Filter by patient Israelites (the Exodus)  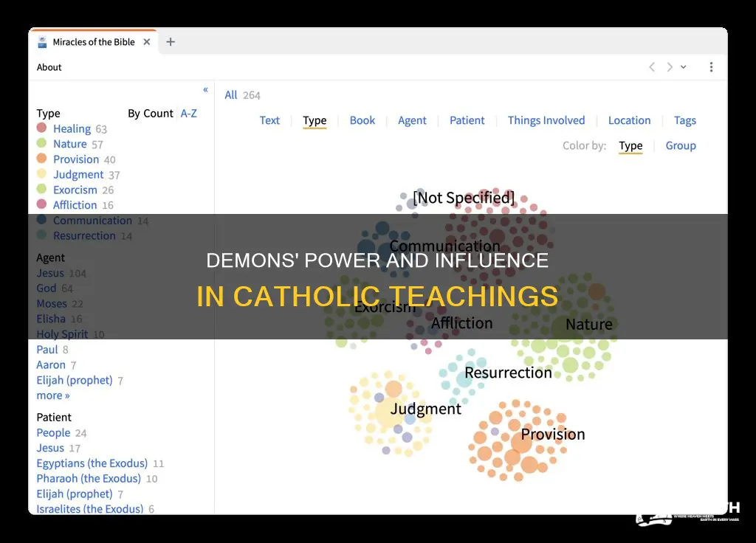[90, 509]
